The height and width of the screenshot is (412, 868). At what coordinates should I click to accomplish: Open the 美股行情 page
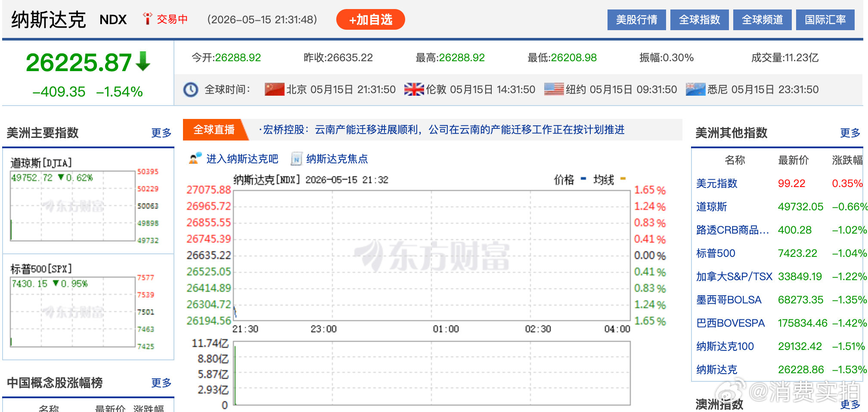636,20
